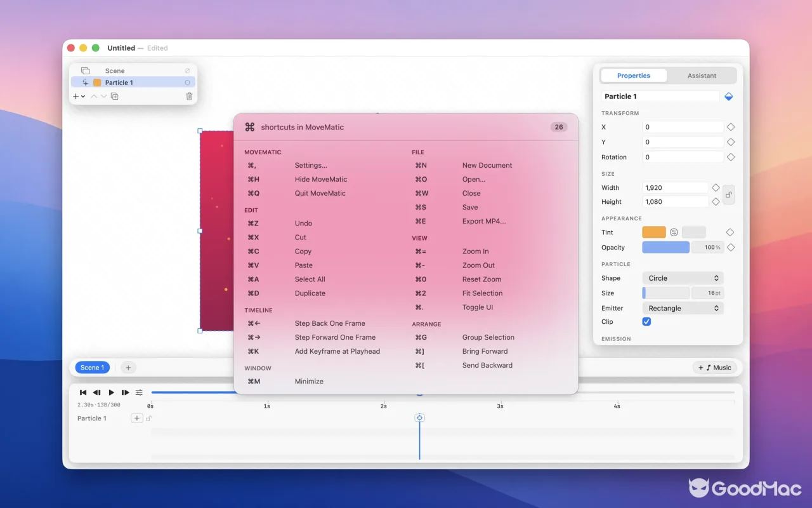The height and width of the screenshot is (508, 812).
Task: Click the timeline playhead marker
Action: (x=419, y=417)
